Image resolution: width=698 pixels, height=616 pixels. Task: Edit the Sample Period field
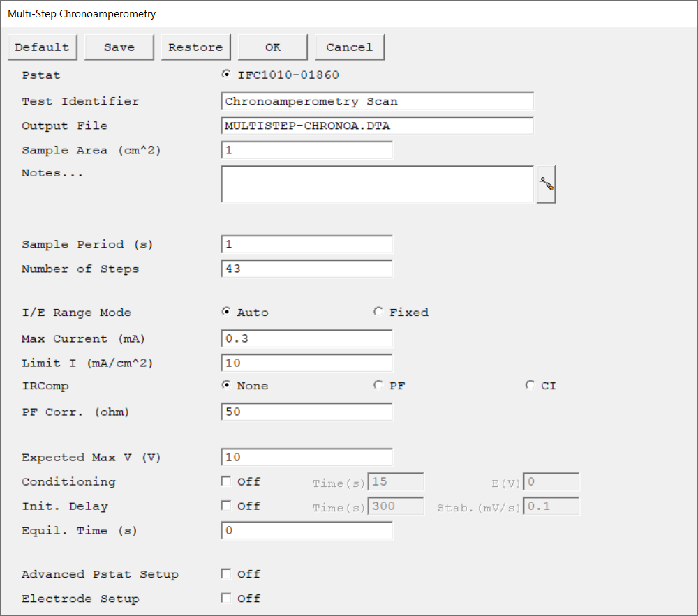click(306, 245)
